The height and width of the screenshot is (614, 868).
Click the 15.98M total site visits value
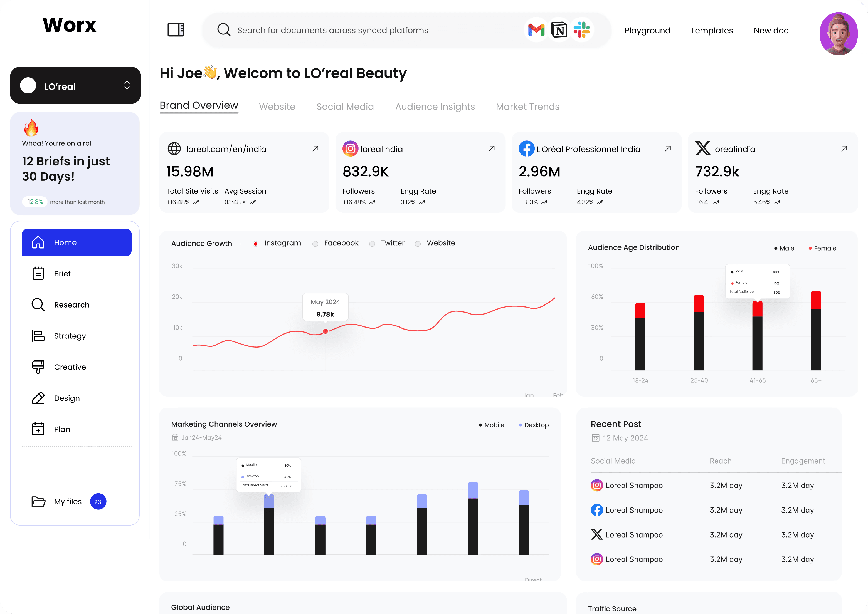click(190, 172)
